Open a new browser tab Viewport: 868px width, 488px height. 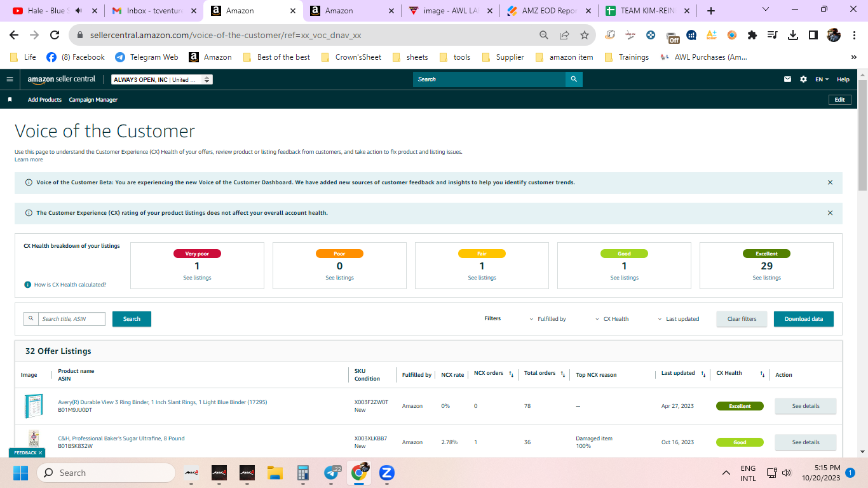710,11
